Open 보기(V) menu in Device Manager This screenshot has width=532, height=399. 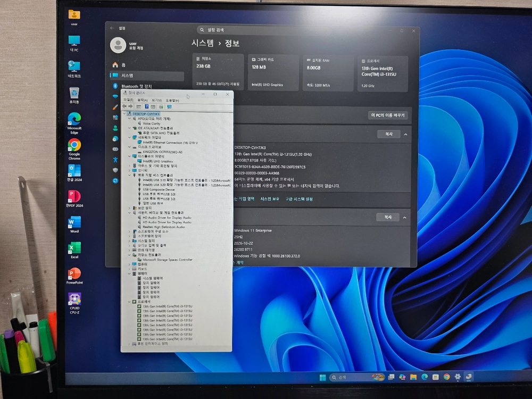pyautogui.click(x=156, y=100)
